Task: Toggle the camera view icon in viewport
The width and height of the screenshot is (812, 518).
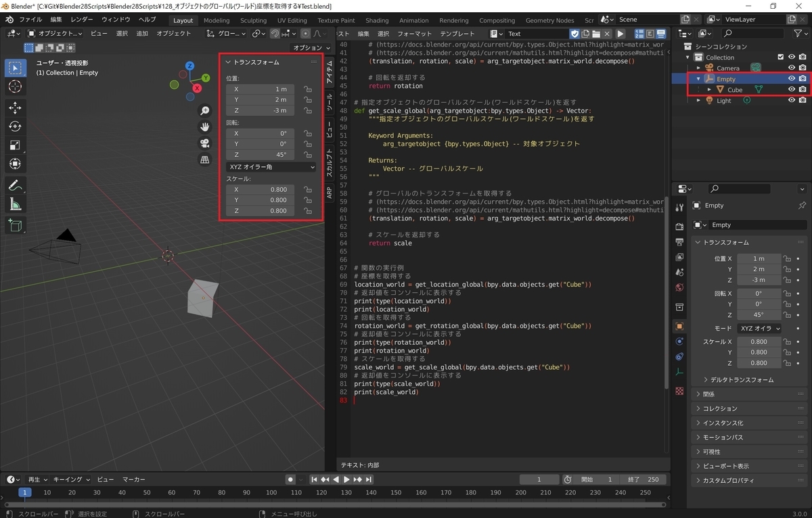Action: [x=204, y=143]
